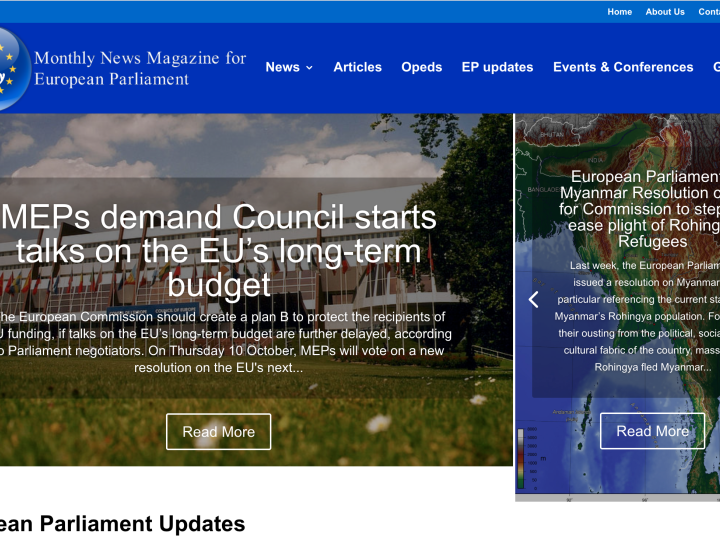
Task: Open the Myanmar Resolution headline
Action: pyautogui.click(x=640, y=209)
